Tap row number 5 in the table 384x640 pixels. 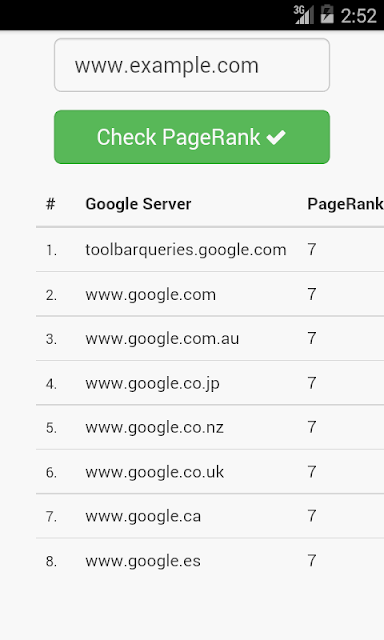[51, 428]
